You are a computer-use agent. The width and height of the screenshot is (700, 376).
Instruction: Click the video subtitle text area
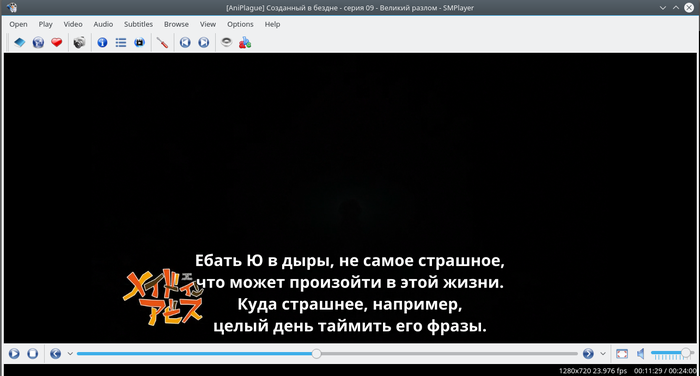[350, 293]
